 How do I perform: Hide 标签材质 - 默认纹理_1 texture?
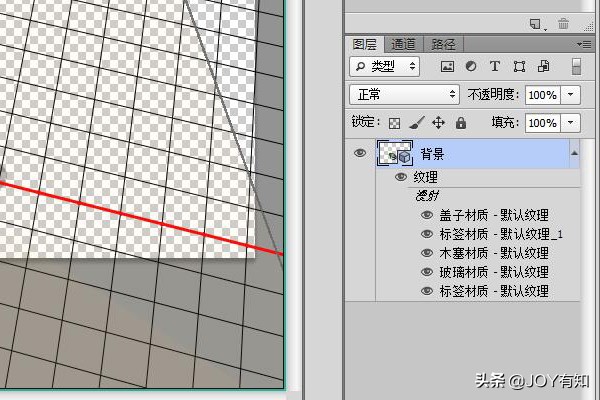[427, 234]
